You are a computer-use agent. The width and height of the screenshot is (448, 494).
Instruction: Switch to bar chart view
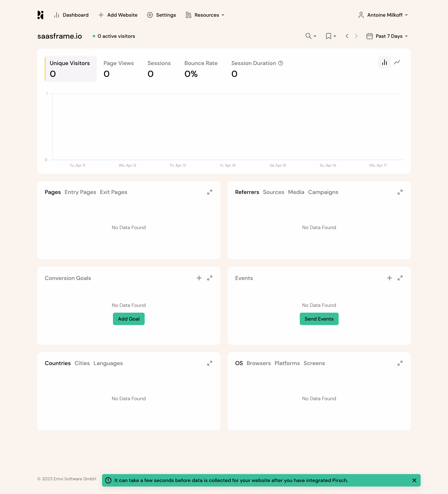(384, 62)
